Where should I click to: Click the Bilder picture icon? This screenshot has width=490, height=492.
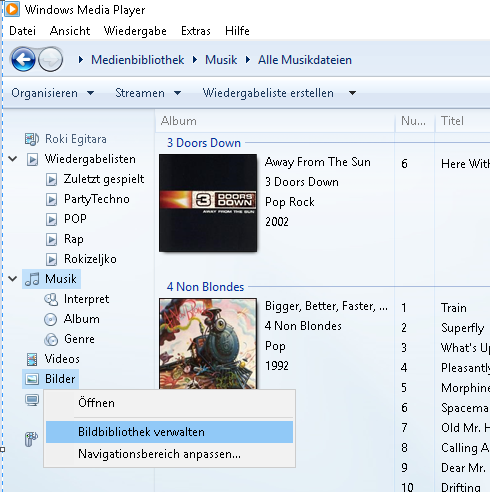coord(32,379)
